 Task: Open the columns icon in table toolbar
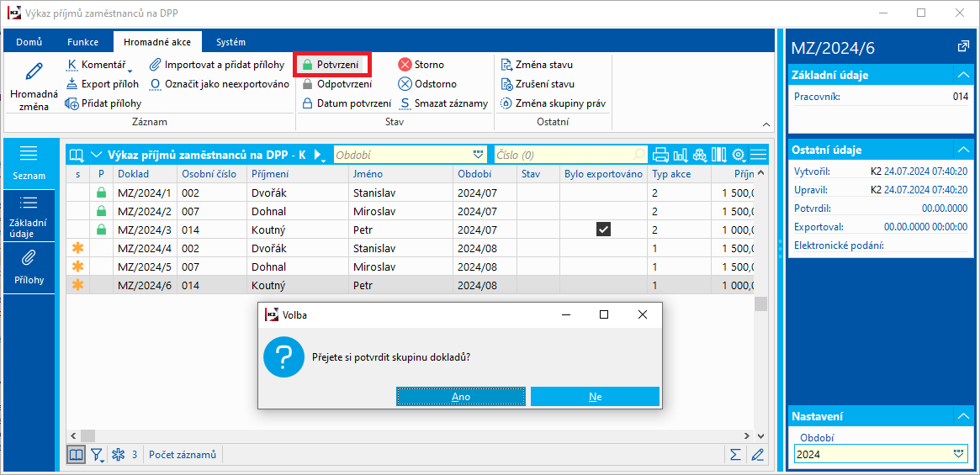[x=719, y=155]
